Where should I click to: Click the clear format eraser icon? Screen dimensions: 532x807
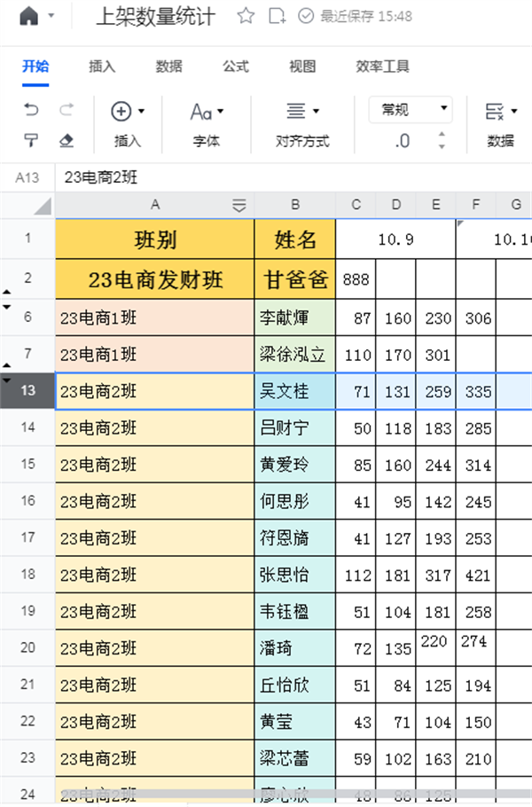point(66,140)
